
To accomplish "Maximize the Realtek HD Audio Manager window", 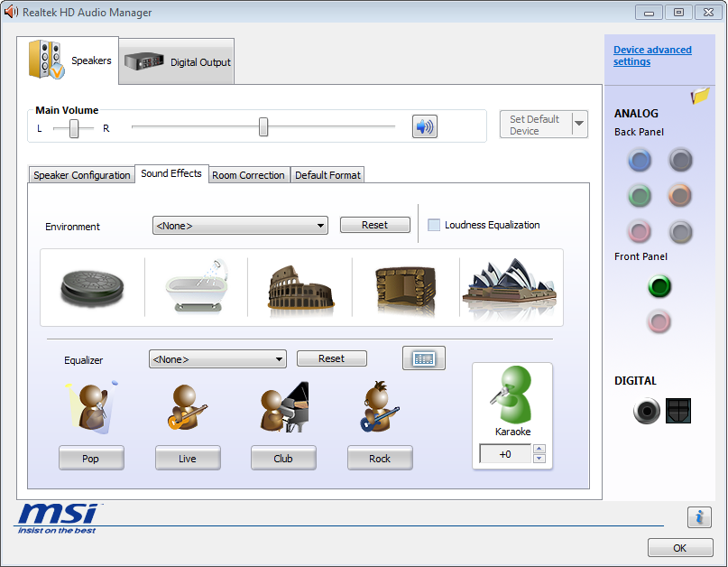I will [x=678, y=13].
